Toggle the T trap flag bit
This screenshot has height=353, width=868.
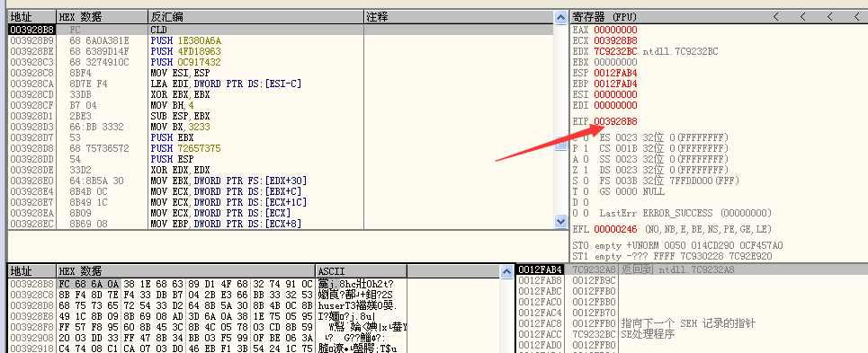click(x=586, y=191)
